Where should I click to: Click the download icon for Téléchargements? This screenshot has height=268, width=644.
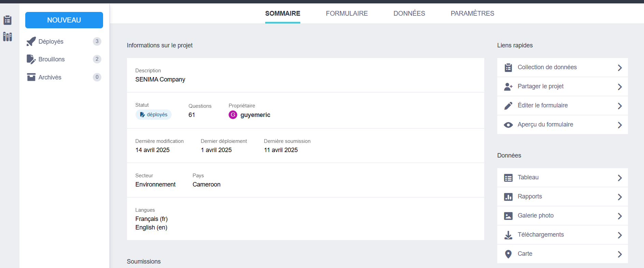[508, 235]
